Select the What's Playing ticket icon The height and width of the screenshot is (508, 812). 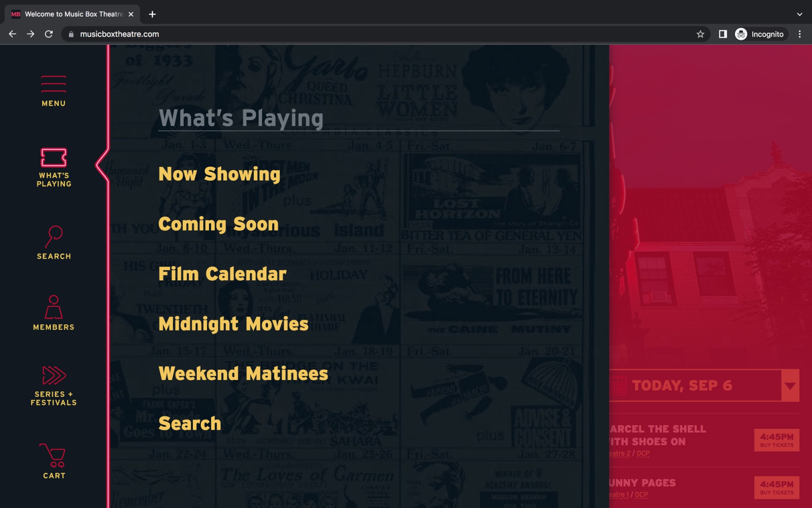point(54,157)
